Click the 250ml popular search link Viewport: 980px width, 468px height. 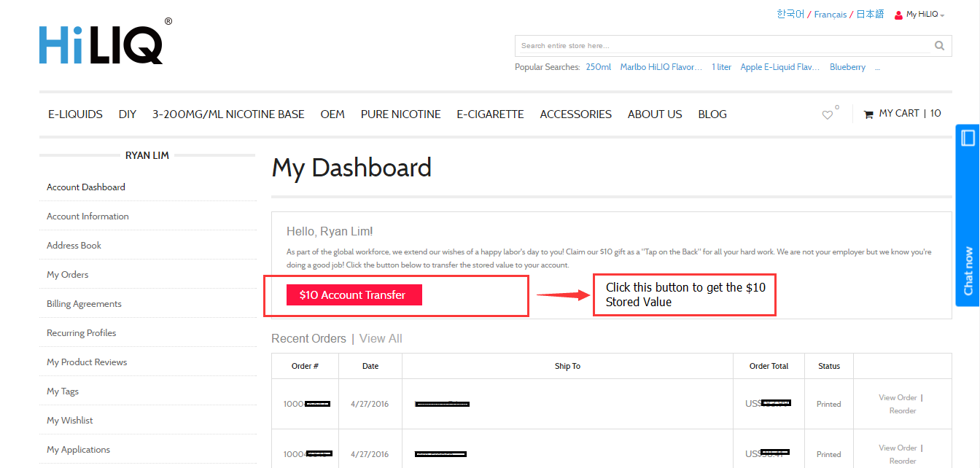(x=598, y=67)
